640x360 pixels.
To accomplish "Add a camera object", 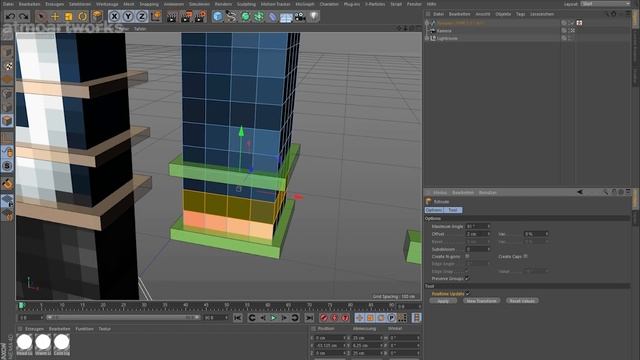I will coord(300,17).
